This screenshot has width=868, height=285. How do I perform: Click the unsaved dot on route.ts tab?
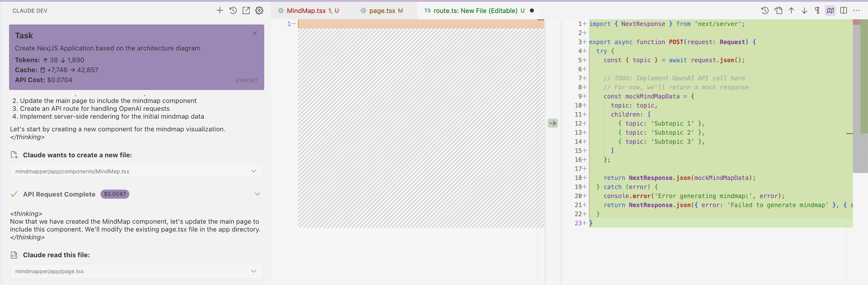point(532,10)
